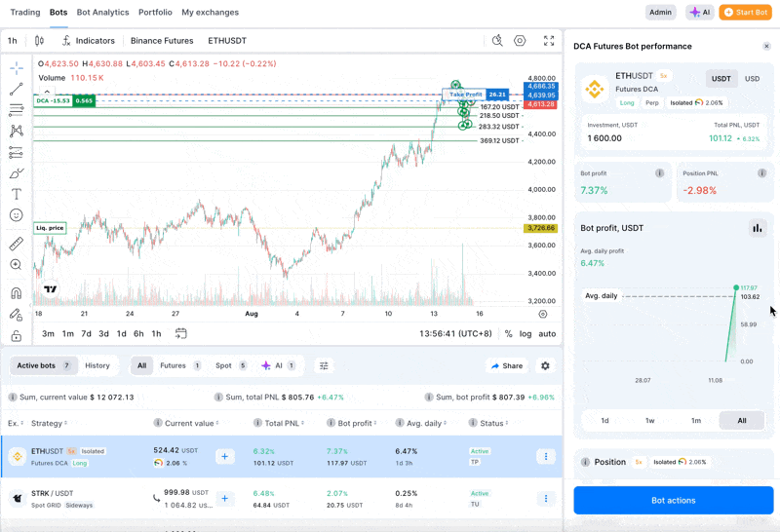Screen dimensions: 780x532
Task: Open the filter sliders icon in bots list
Action: pos(324,365)
